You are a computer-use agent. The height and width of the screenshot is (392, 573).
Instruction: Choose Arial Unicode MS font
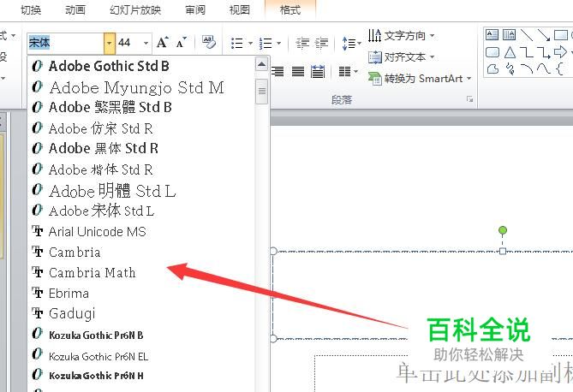point(141,231)
